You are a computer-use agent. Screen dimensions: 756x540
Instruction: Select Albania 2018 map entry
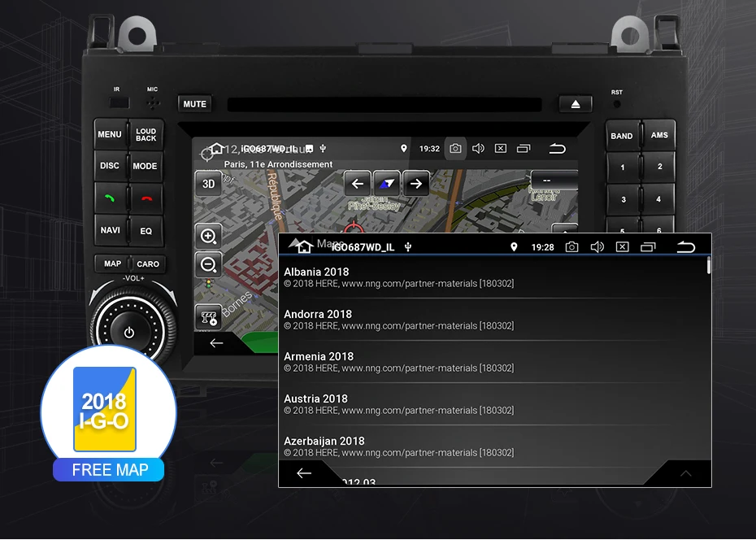(492, 277)
